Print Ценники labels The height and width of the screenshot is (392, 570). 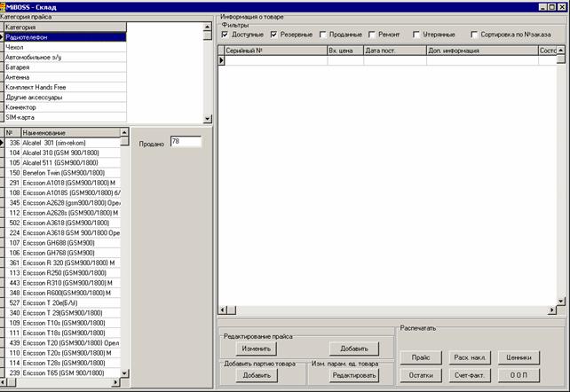[x=519, y=358]
